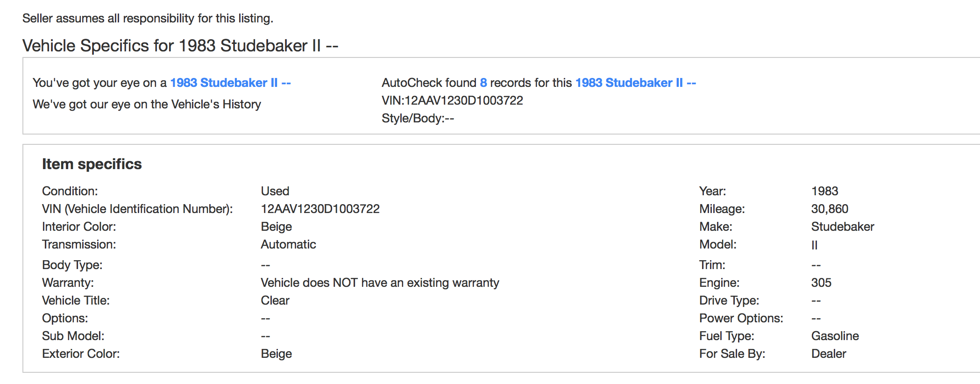The image size is (980, 384).
Task: Click the Make value "Studebaker"
Action: tap(842, 227)
